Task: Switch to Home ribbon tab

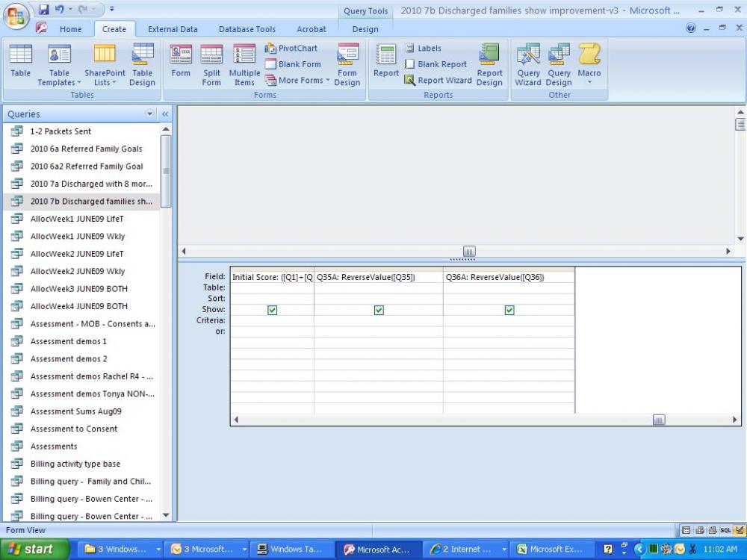Action: [70, 29]
